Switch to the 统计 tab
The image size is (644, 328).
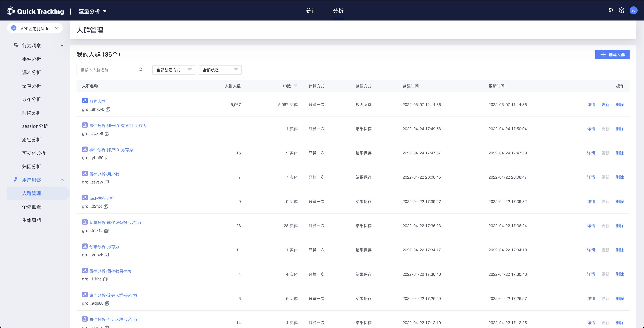pyautogui.click(x=311, y=11)
